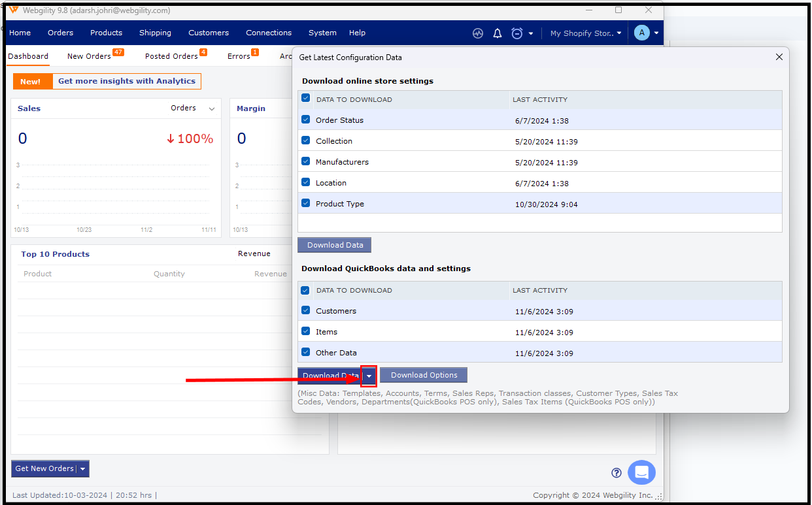Expand the account dropdown arrow beside the avatar
This screenshot has width=812, height=505.
coord(656,33)
